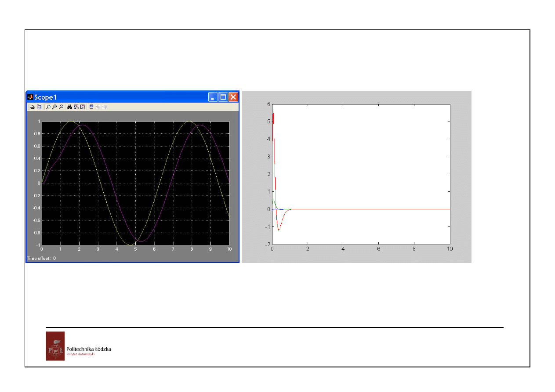Click the Politechnika Łódzka logo emblem
The image size is (555, 392).
click(55, 346)
